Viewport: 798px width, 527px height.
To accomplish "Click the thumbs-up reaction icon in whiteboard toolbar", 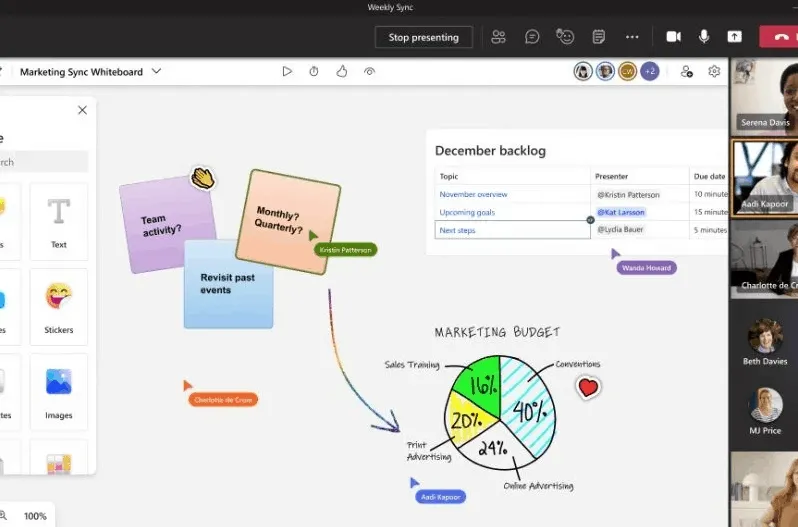I will pyautogui.click(x=341, y=72).
